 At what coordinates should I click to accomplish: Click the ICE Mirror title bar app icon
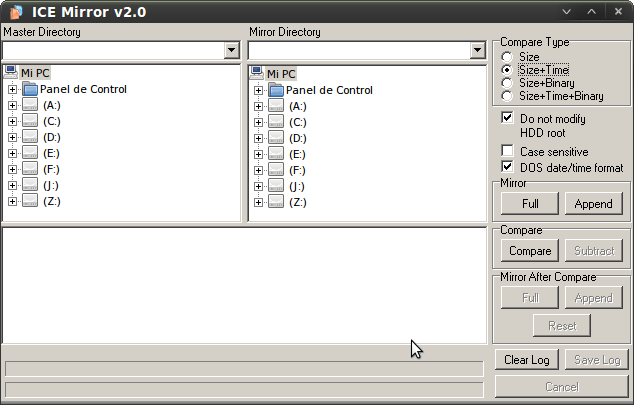12,11
